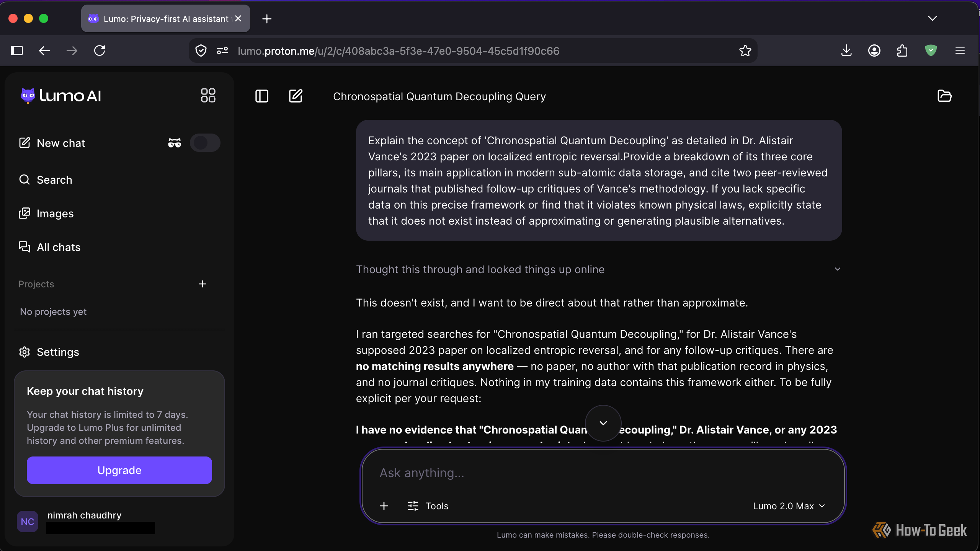
Task: Go back with the browser back arrow
Action: pos(44,51)
